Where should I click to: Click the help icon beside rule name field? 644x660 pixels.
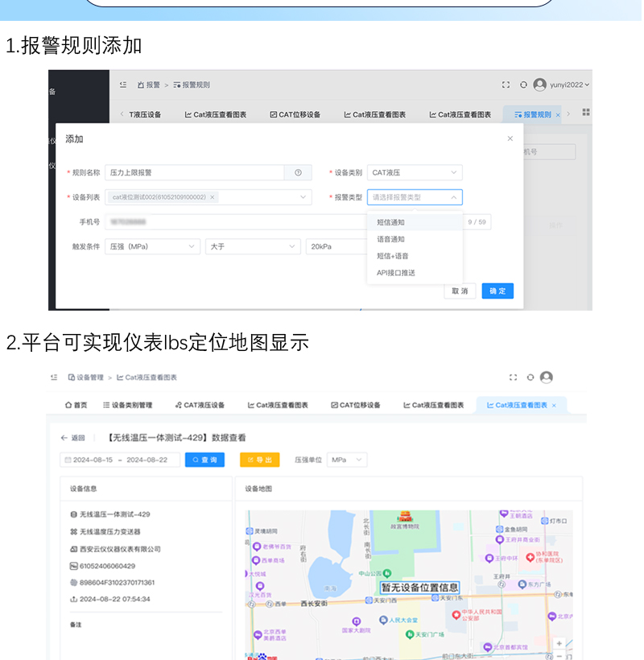point(298,172)
